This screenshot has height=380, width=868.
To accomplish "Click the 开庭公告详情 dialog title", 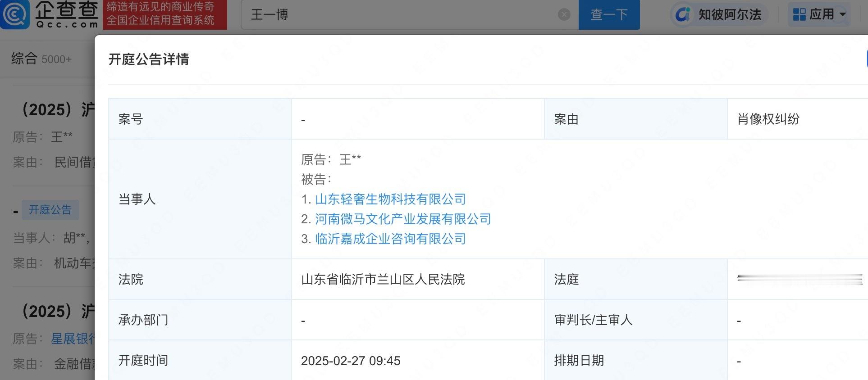I will [x=149, y=59].
